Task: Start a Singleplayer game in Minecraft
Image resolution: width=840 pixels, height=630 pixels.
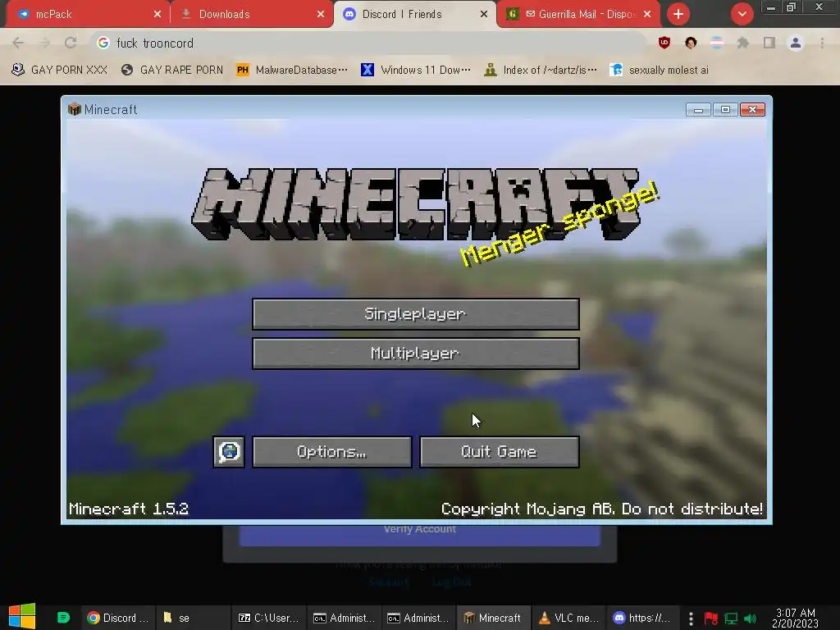Action: pyautogui.click(x=416, y=314)
